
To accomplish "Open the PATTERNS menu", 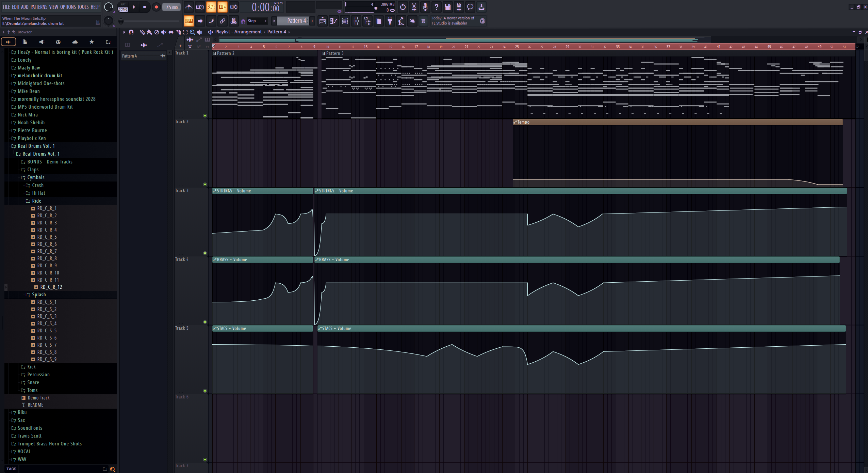I will point(39,7).
